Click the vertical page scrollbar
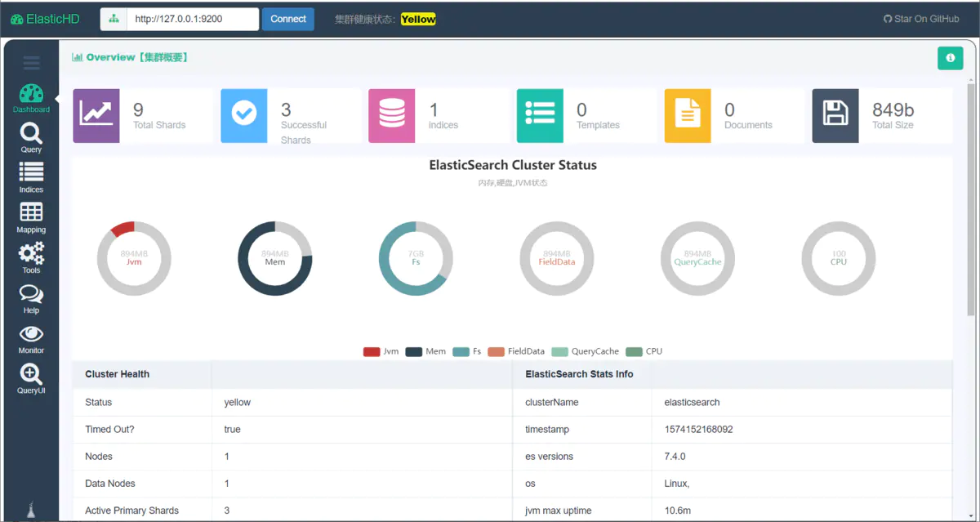This screenshot has width=980, height=522. pos(971,199)
